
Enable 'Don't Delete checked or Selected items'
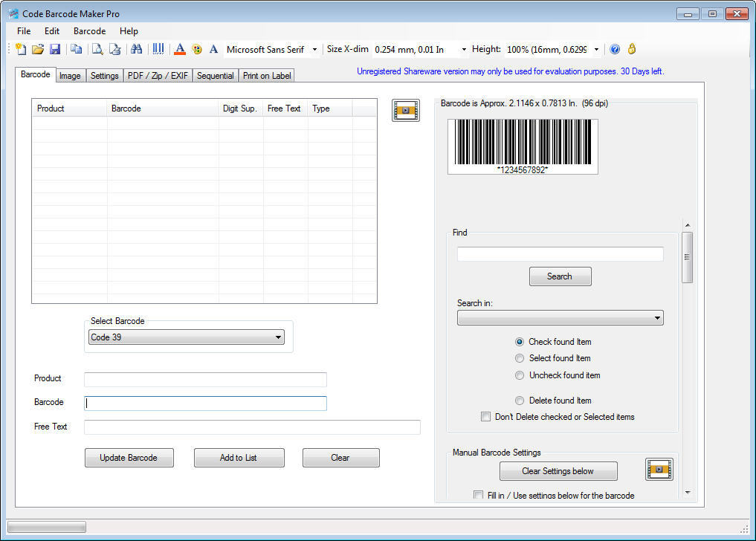point(485,417)
